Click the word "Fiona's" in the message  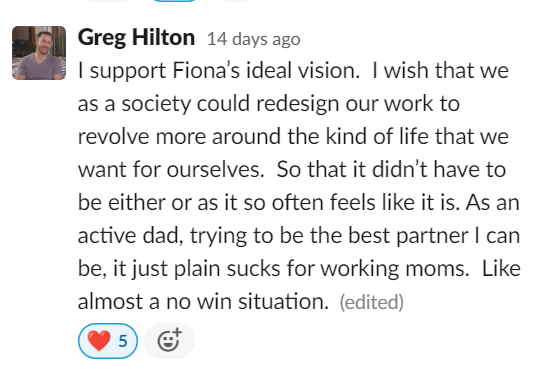(x=206, y=70)
